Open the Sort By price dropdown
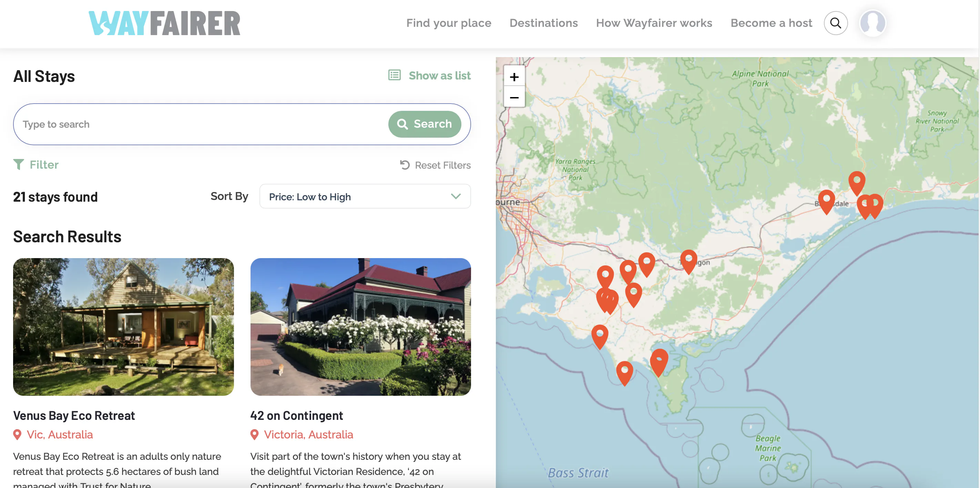Viewport: 980px width, 488px height. pos(365,196)
